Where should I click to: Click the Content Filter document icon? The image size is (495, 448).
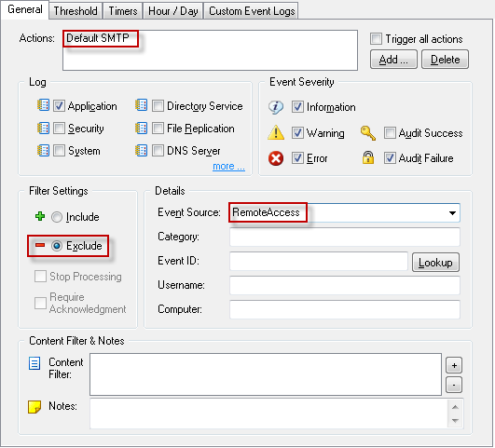[34, 363]
